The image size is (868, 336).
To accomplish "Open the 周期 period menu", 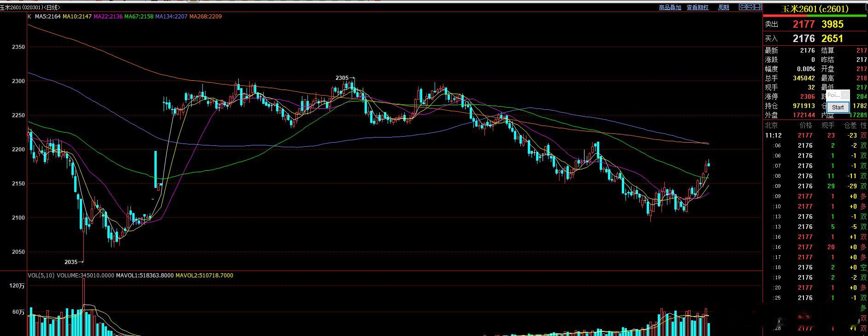I will 724,7.
